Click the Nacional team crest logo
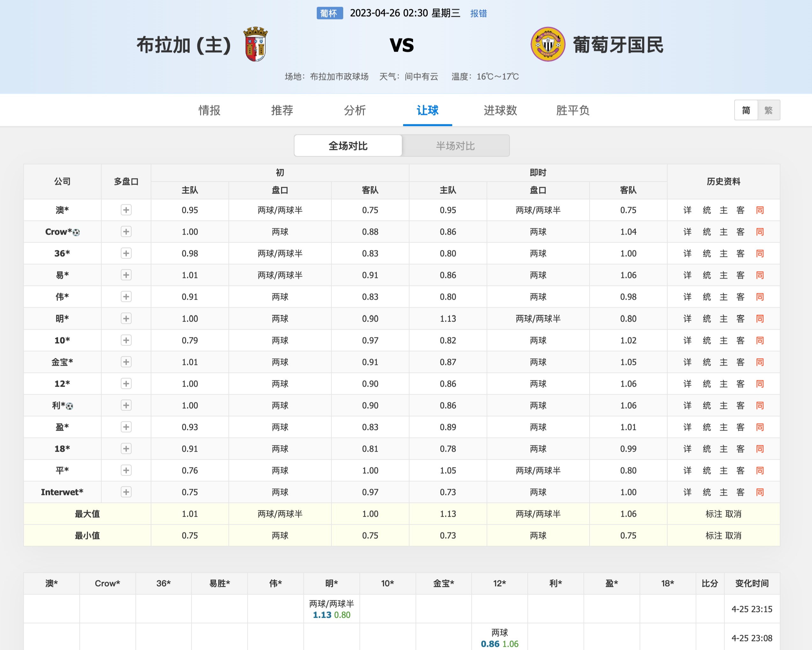Viewport: 812px width, 650px height. (548, 44)
